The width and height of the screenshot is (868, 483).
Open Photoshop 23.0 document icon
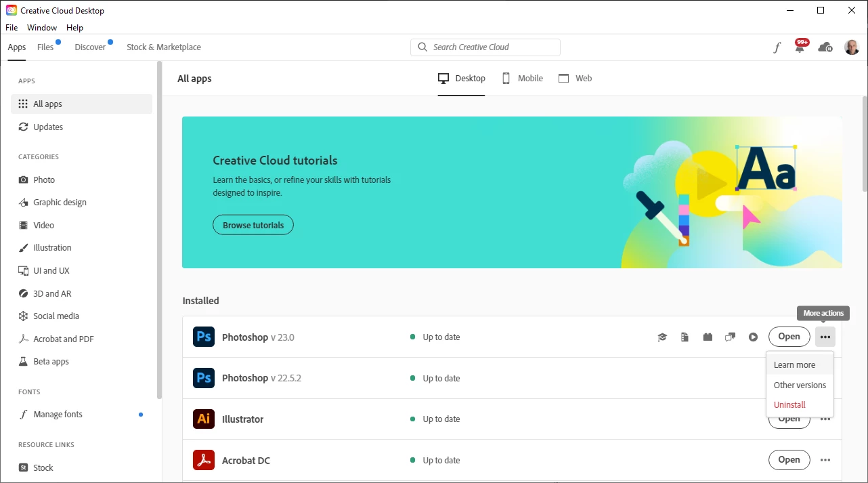click(x=685, y=337)
